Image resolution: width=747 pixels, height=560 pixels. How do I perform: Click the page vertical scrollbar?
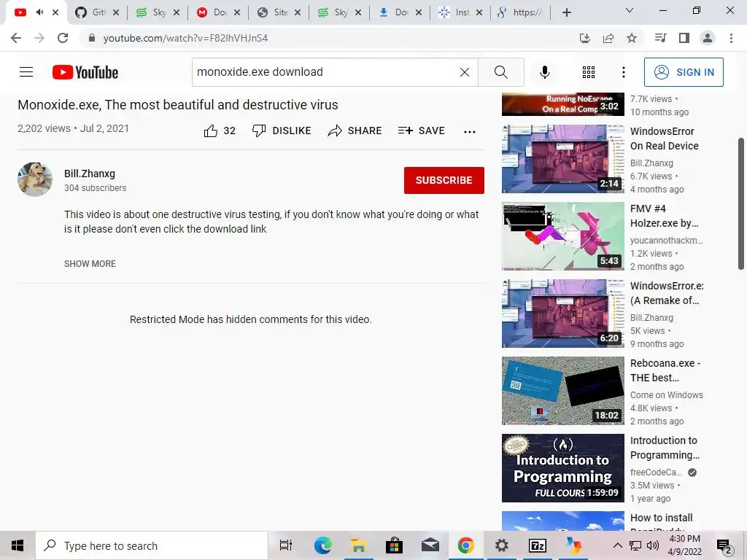coord(741,204)
